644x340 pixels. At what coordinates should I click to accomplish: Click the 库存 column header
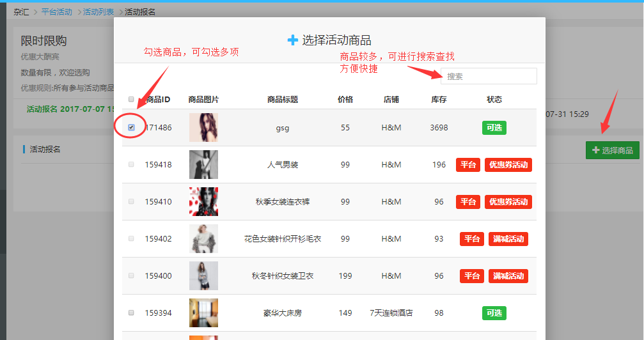(x=439, y=99)
